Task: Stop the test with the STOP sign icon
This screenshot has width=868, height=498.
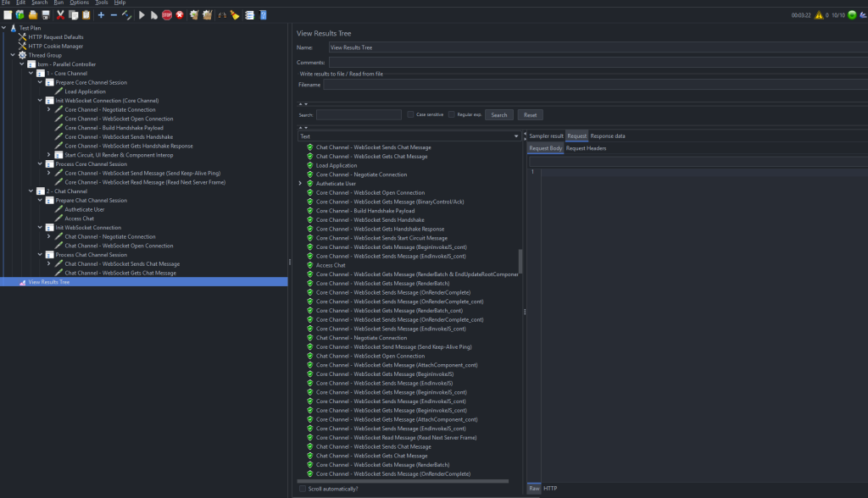Action: (167, 15)
